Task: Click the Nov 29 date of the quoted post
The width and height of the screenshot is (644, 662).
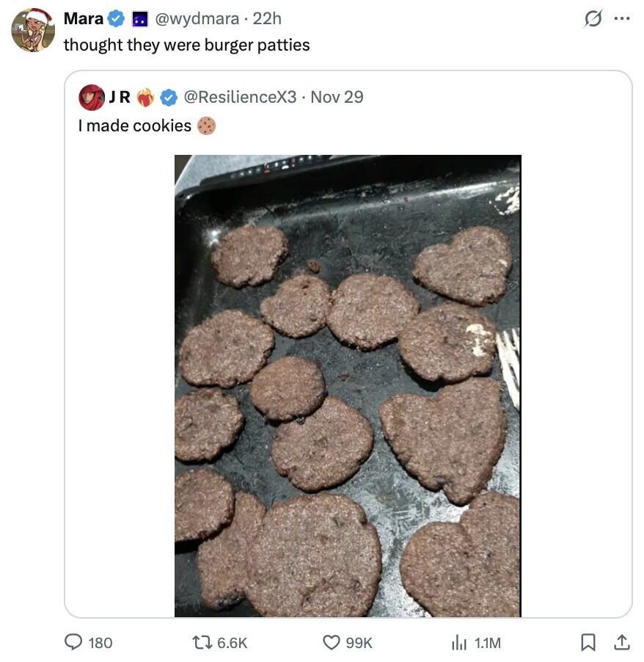Action: click(337, 97)
